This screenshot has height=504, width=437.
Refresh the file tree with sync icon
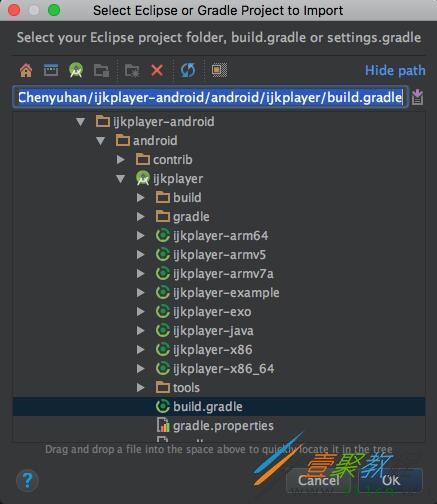188,70
